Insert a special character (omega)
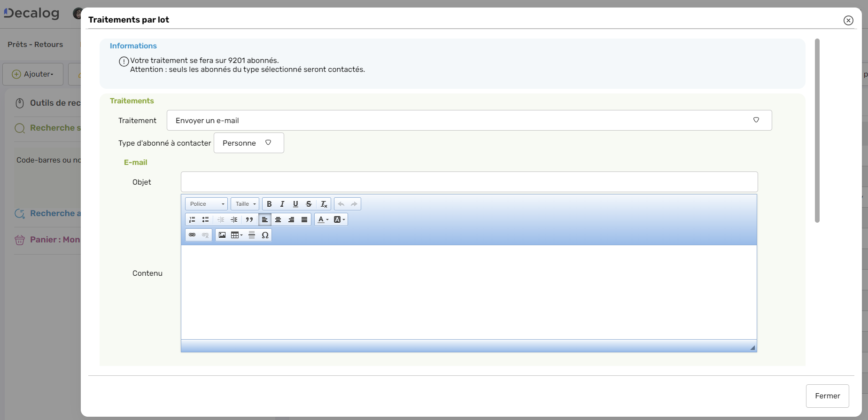Viewport: 868px width, 420px height. (x=265, y=235)
